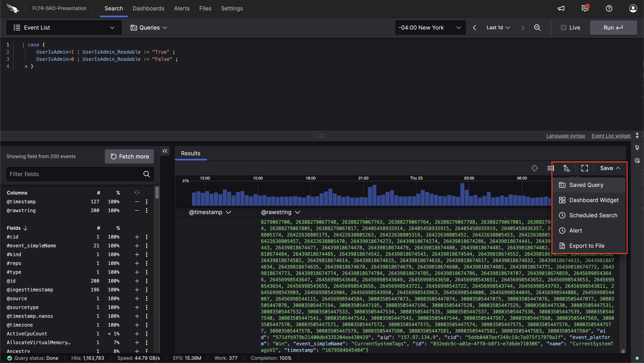The height and width of the screenshot is (363, 644).
Task: Open the help question mark icon
Action: pos(609,8)
